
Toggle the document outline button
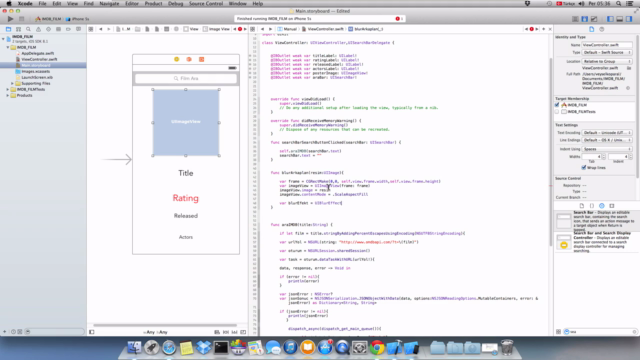pos(92,332)
